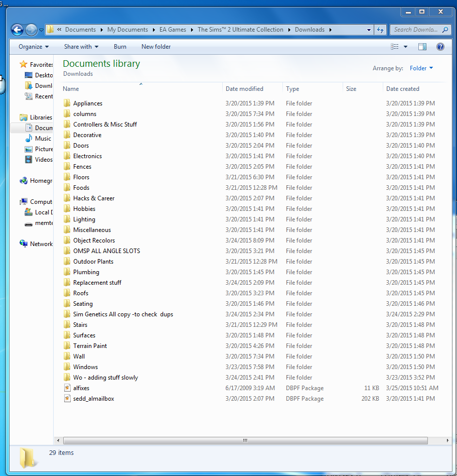Click the Forward navigation arrow button
The width and height of the screenshot is (457, 476).
tap(31, 30)
